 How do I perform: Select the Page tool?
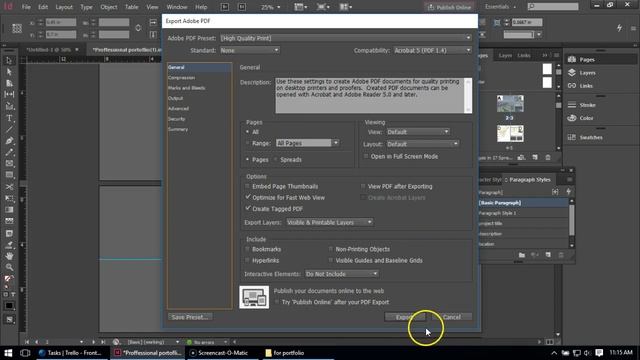pos(9,83)
